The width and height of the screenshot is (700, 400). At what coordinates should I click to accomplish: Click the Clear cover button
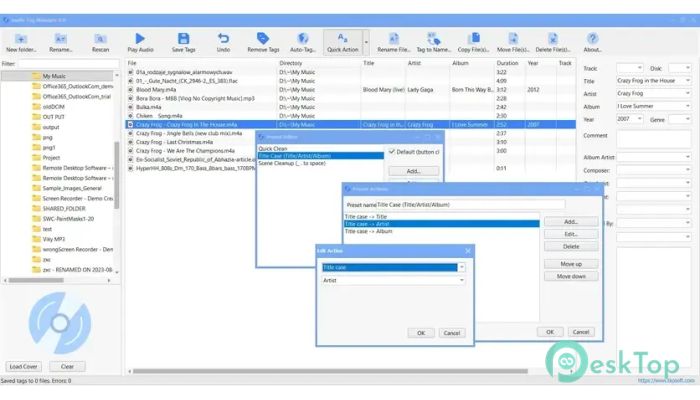pyautogui.click(x=67, y=367)
